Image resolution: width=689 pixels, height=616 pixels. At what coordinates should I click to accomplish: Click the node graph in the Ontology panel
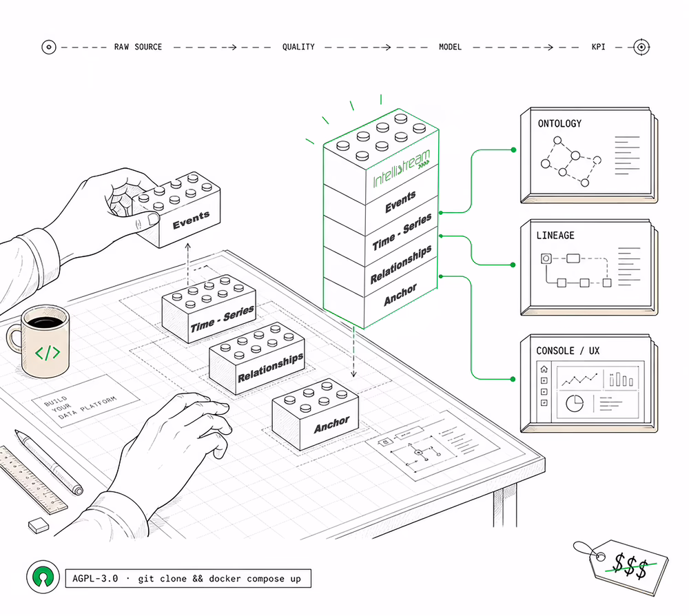[570, 161]
